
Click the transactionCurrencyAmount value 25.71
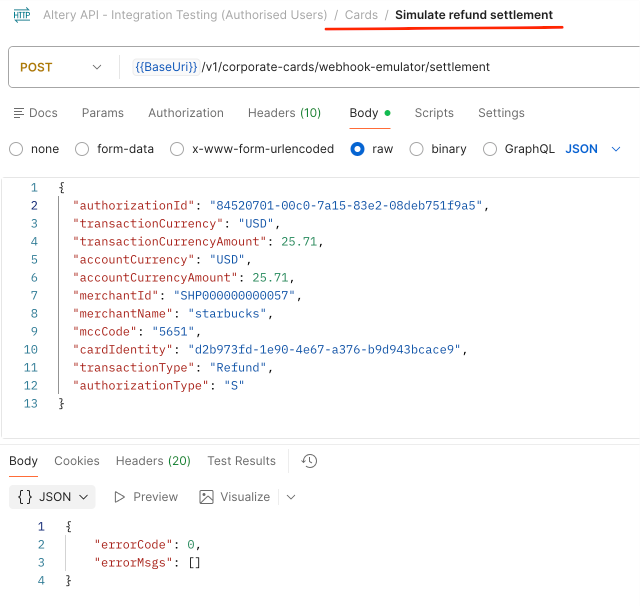pos(299,242)
